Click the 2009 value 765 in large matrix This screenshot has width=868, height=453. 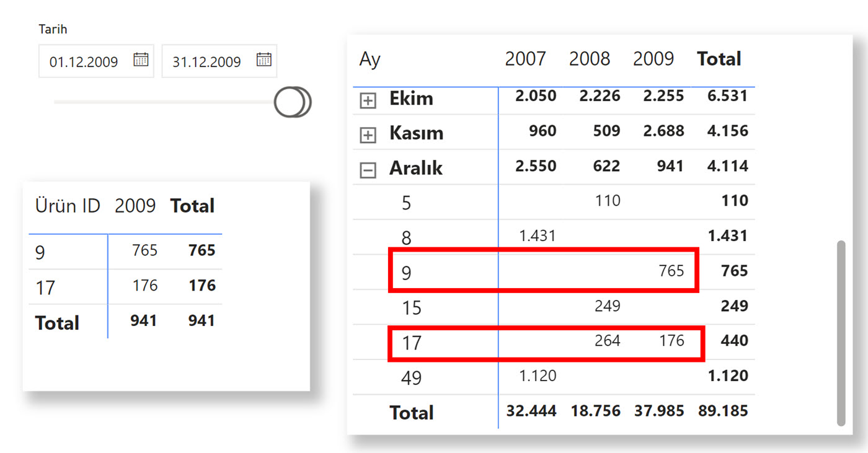pos(671,271)
